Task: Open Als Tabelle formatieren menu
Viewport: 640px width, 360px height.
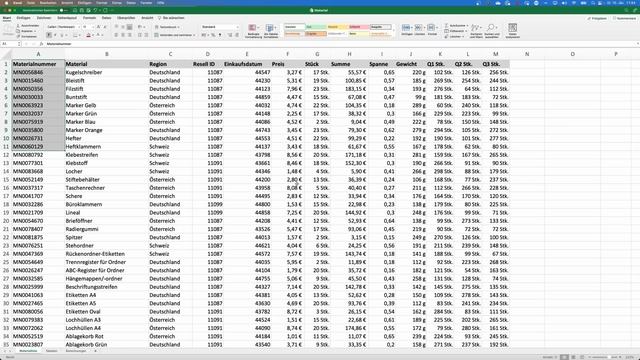Action: [271, 31]
